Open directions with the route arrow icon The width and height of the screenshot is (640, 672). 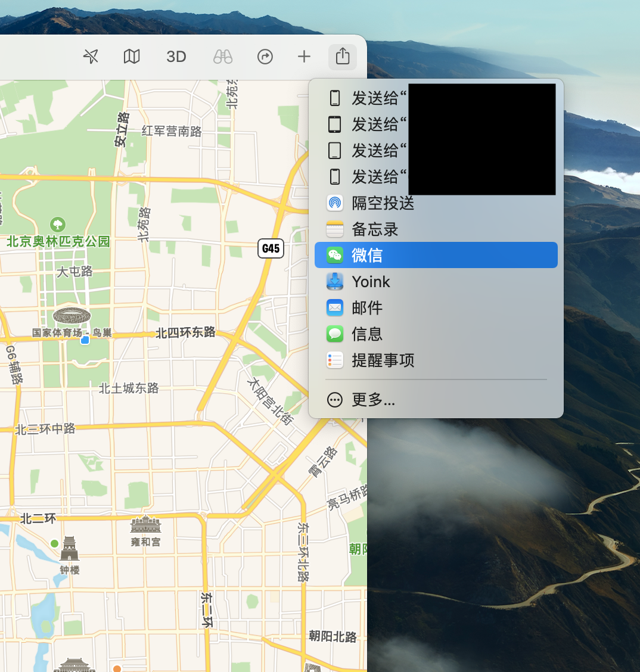click(x=265, y=57)
